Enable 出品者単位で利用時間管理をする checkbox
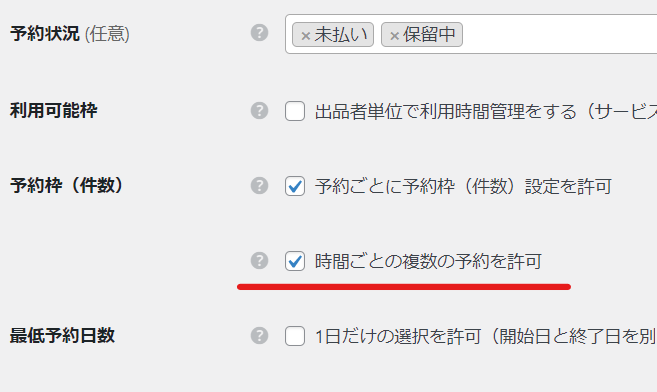 [x=295, y=111]
